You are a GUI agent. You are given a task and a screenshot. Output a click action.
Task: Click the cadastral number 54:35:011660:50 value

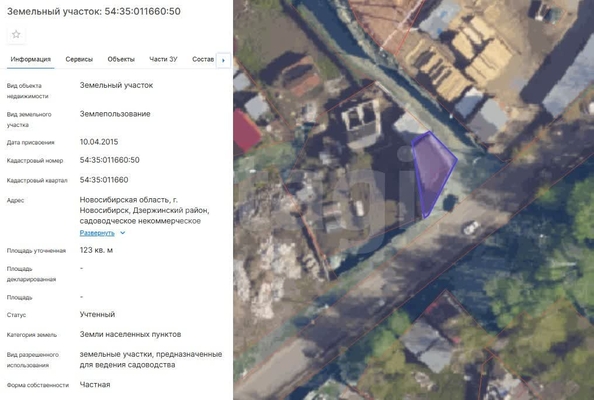tap(109, 160)
